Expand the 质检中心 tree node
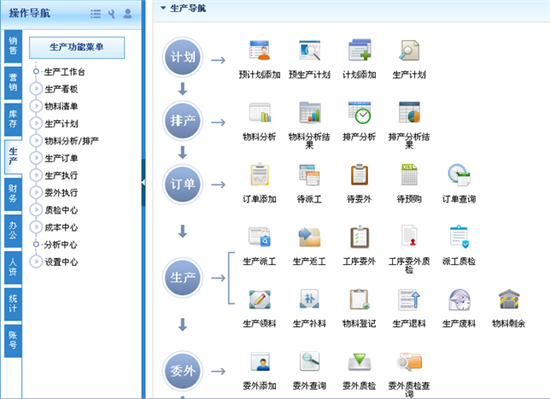550x399 pixels. [x=36, y=210]
